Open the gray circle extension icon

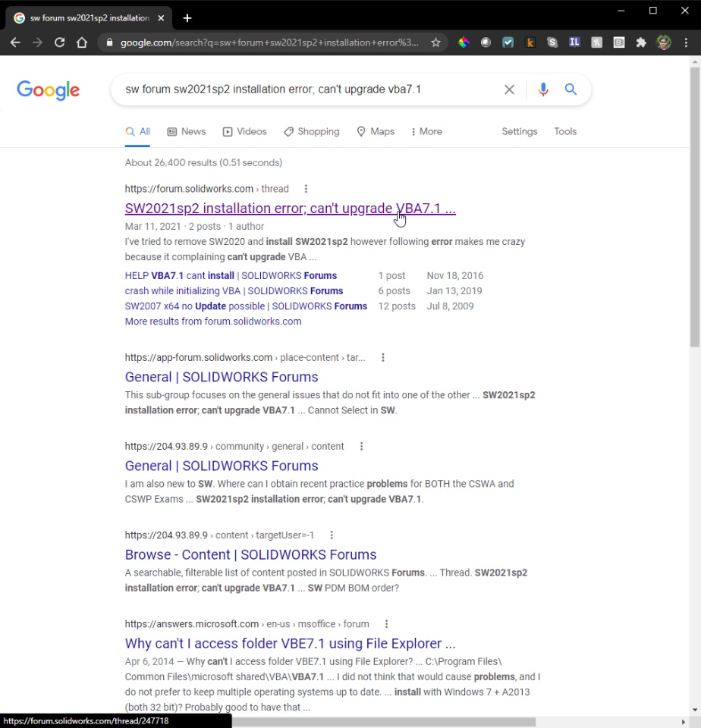[x=486, y=42]
